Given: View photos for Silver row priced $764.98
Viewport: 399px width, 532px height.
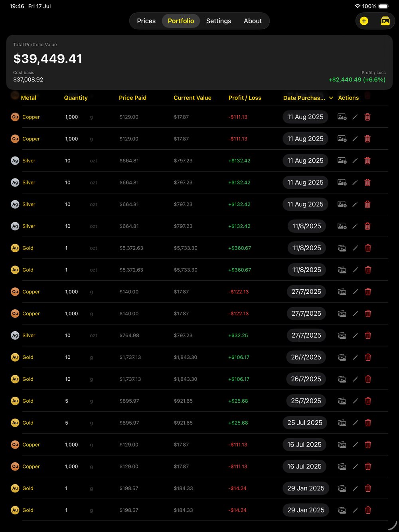Looking at the screenshot, I should pyautogui.click(x=342, y=335).
